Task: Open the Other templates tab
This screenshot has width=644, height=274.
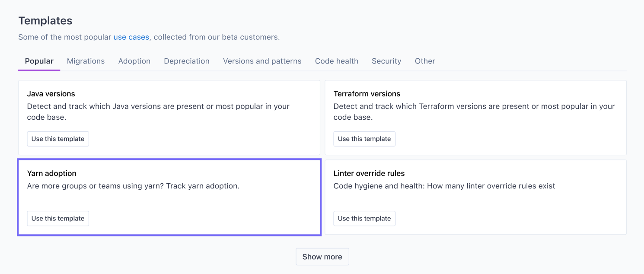Action: point(424,61)
